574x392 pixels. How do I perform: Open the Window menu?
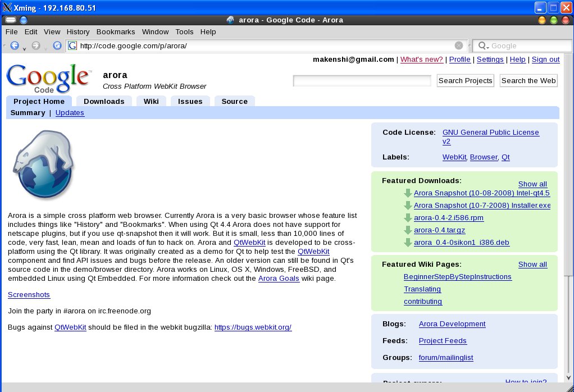pyautogui.click(x=155, y=32)
